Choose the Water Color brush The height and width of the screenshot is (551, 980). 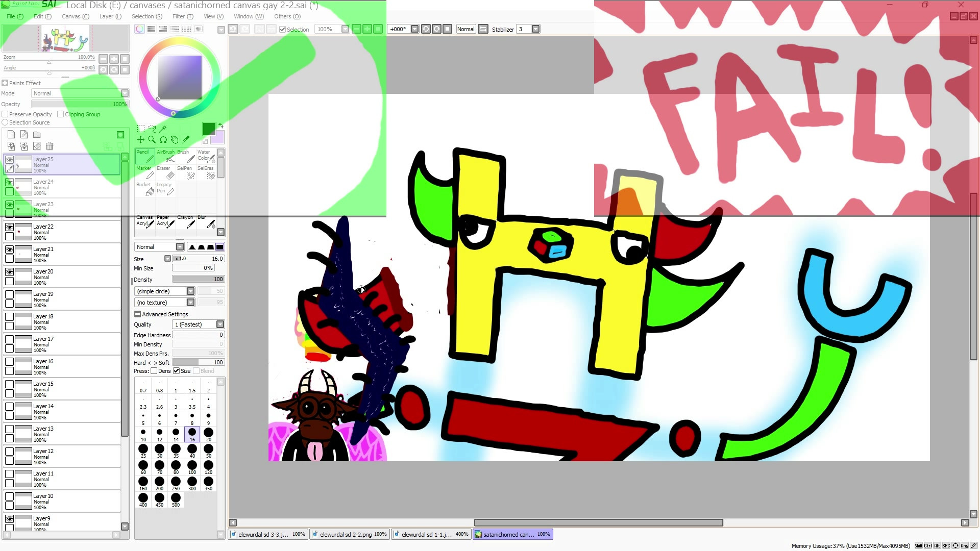(x=206, y=156)
